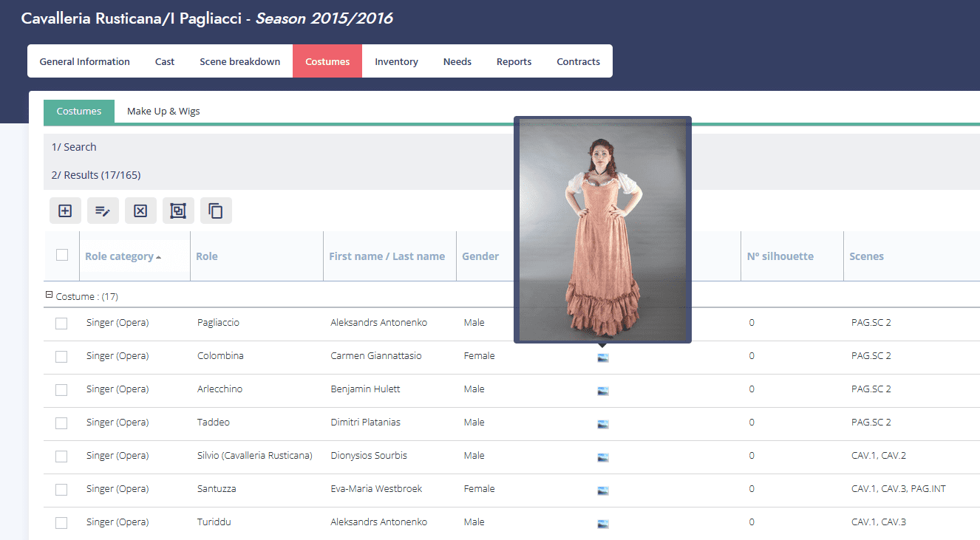Click the enlarged costume dress preview image
The image size is (980, 540).
click(602, 229)
